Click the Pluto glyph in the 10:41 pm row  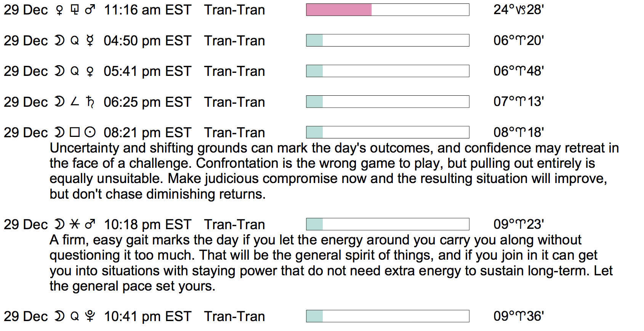coord(90,316)
